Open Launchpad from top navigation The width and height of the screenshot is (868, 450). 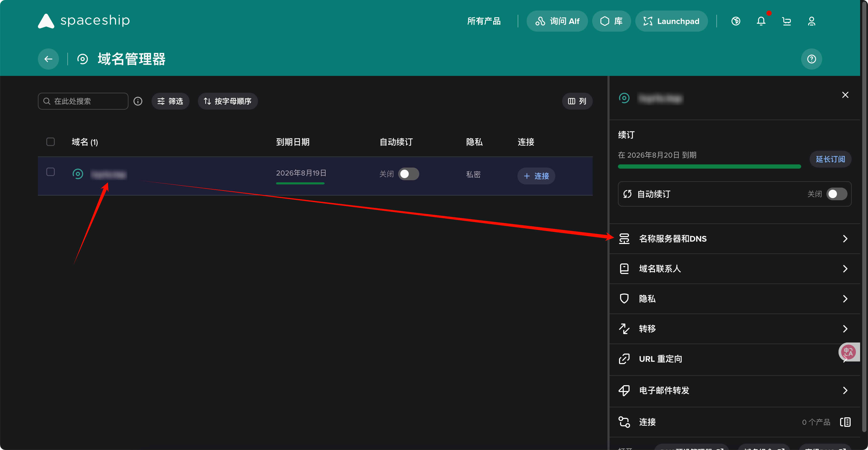(671, 21)
